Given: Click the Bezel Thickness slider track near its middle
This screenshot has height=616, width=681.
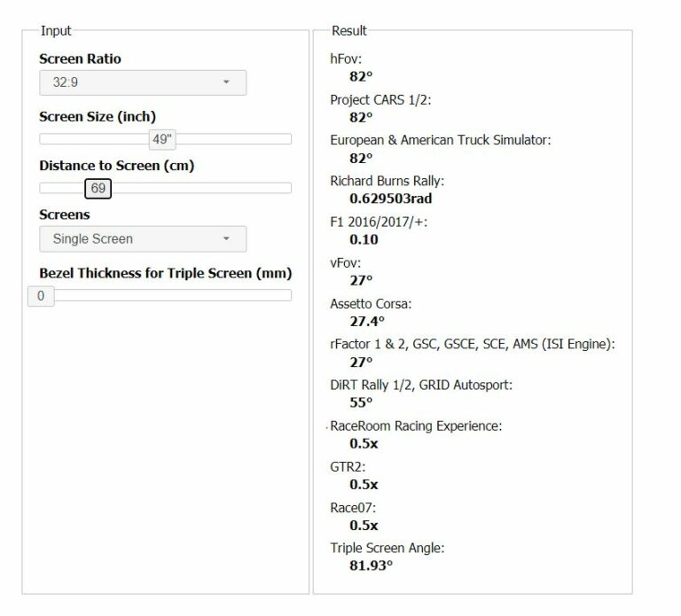Looking at the screenshot, I should coord(166,296).
